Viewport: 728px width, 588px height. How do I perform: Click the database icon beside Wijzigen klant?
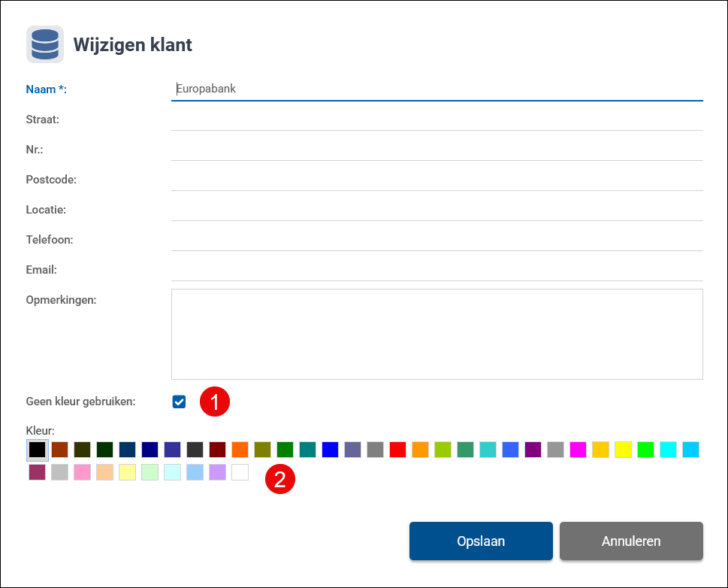pyautogui.click(x=45, y=44)
